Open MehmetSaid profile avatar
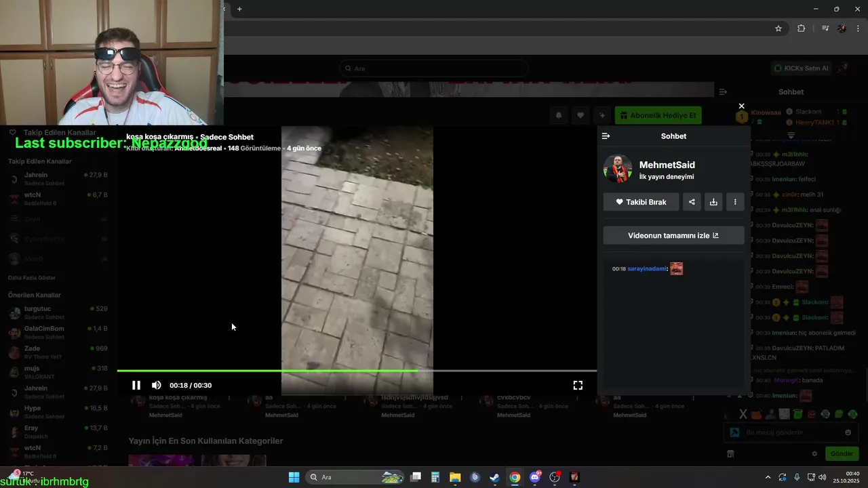Image resolution: width=868 pixels, height=488 pixels. pos(618,169)
